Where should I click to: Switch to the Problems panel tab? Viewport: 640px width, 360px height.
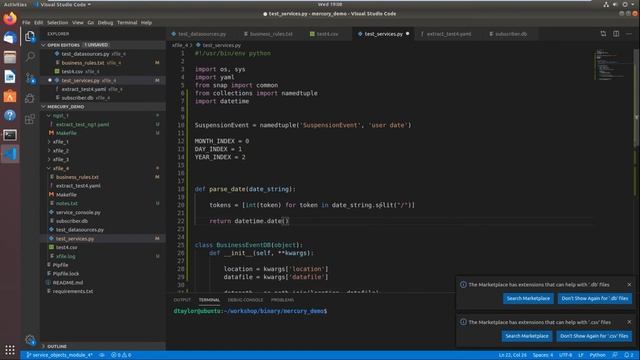coord(282,300)
